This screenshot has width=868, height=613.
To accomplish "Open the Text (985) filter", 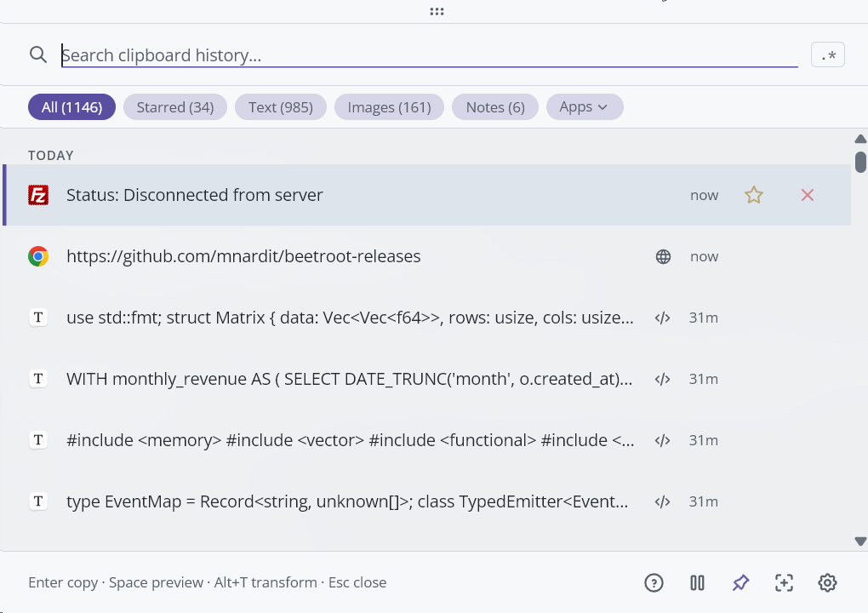I will [281, 106].
